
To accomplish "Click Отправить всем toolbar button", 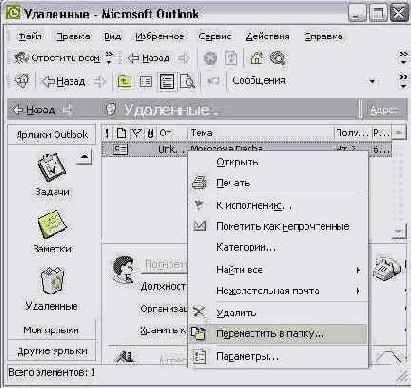I will pos(57,58).
